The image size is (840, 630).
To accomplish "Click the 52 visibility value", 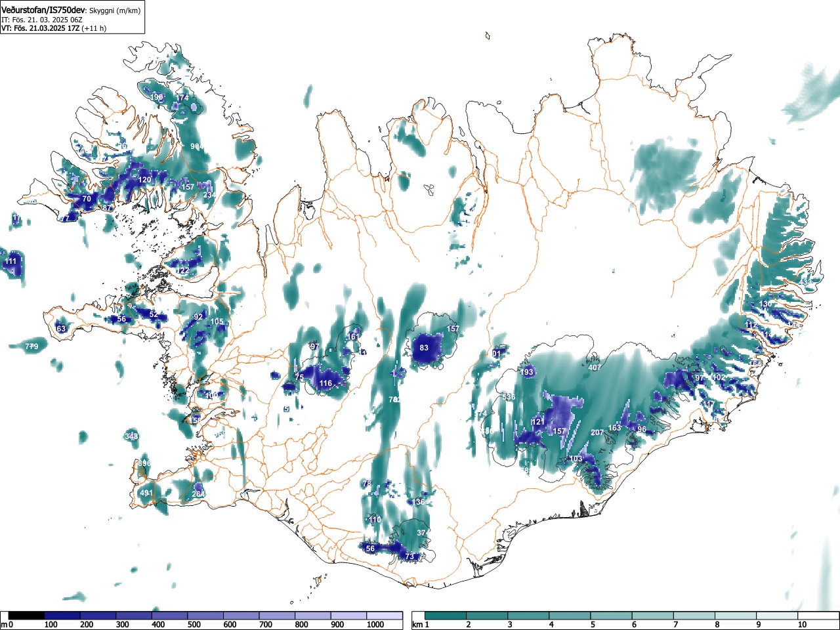I will (154, 314).
